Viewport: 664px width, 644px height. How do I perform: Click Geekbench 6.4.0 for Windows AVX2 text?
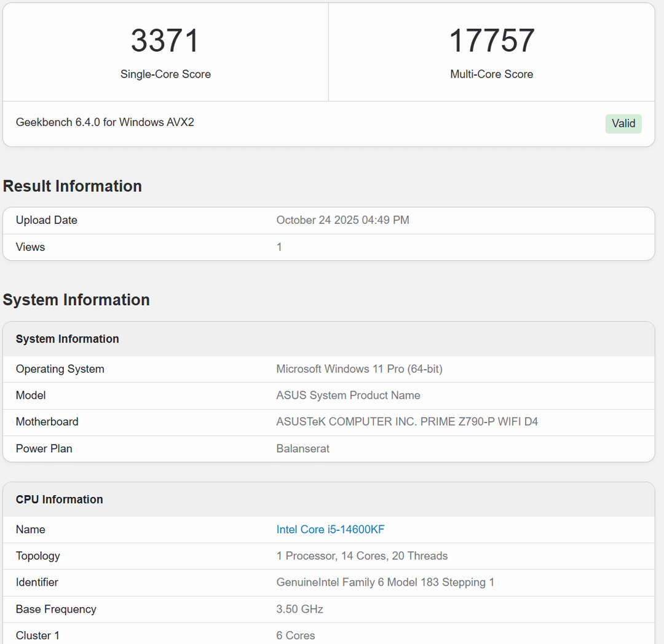tap(105, 122)
